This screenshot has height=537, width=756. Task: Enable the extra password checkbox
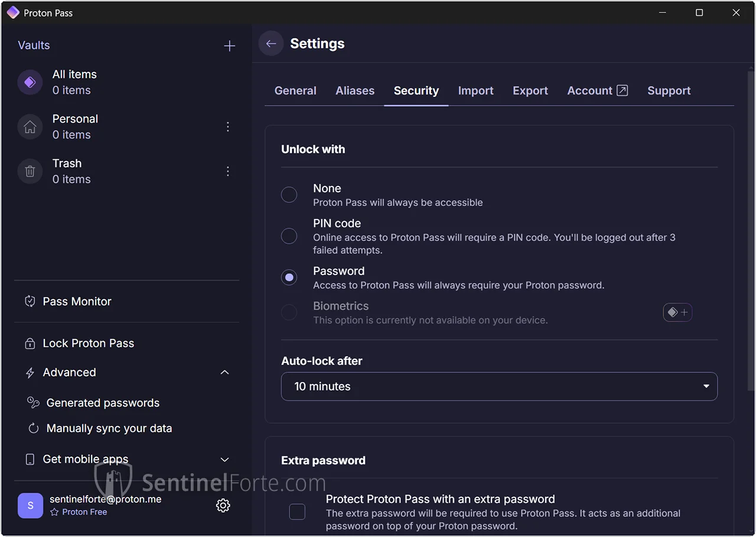pos(297,512)
